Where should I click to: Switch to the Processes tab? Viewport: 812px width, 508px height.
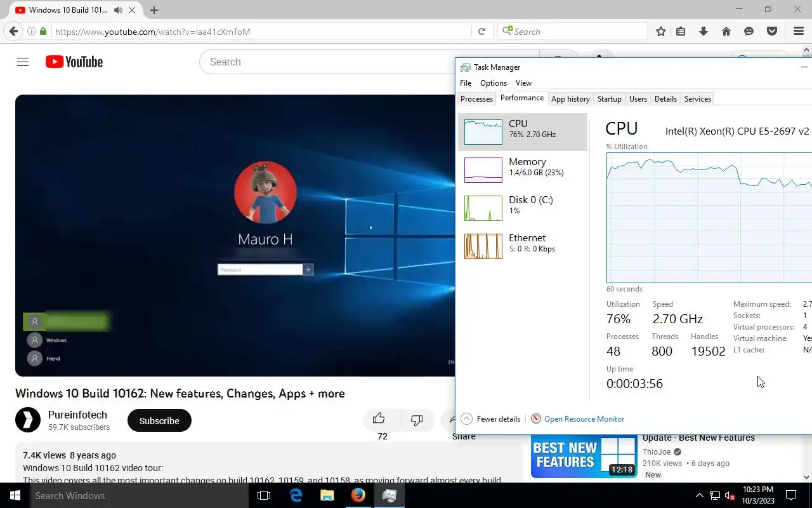pos(476,98)
